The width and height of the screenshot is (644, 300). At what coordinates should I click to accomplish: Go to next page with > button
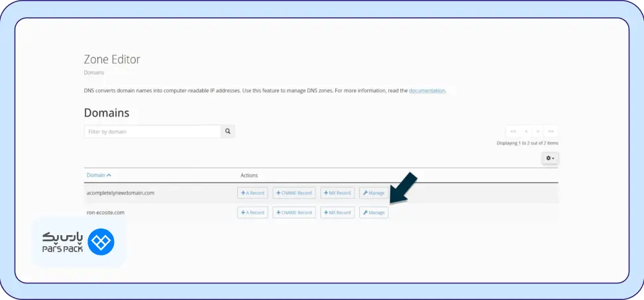click(x=538, y=131)
